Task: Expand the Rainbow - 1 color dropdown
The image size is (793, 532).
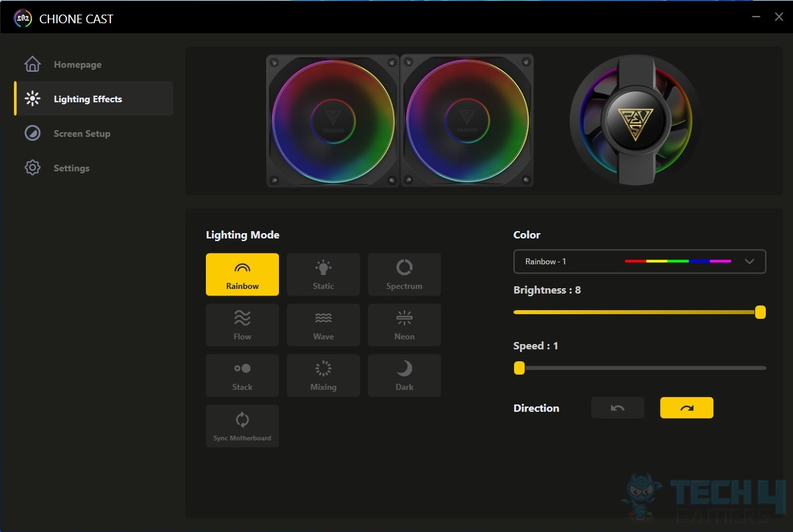Action: tap(640, 262)
